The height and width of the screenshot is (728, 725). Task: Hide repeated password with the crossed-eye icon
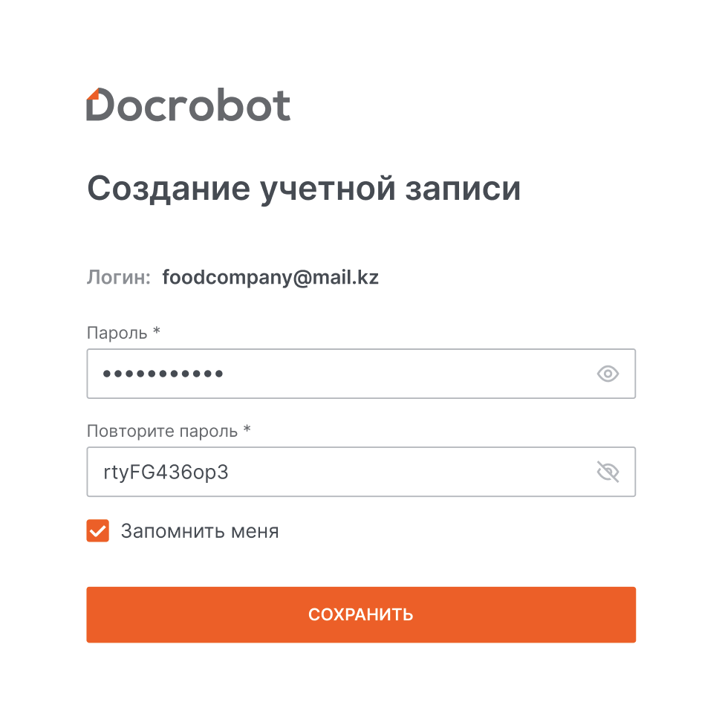tap(608, 472)
